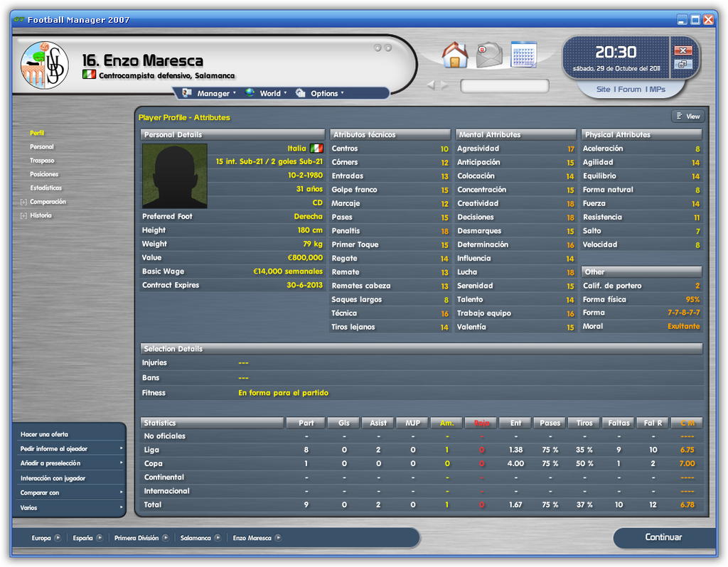Image resolution: width=728 pixels, height=567 pixels.
Task: Open the World dropdown menu
Action: [266, 93]
